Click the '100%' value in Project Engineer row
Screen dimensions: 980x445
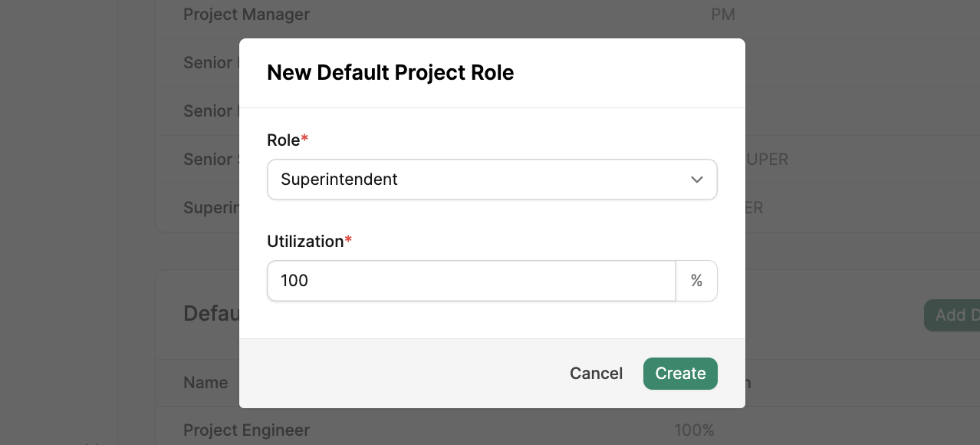tap(694, 430)
